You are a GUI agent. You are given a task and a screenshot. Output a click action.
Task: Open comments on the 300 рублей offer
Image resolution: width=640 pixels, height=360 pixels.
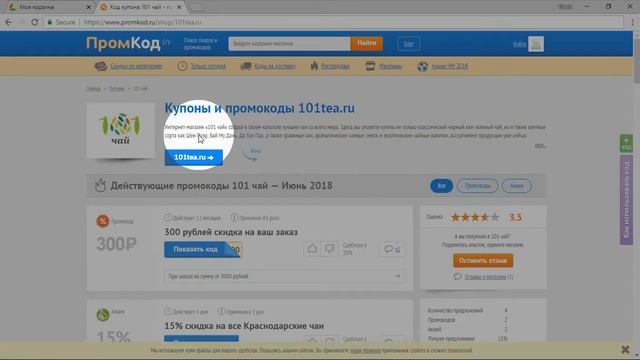(x=392, y=249)
